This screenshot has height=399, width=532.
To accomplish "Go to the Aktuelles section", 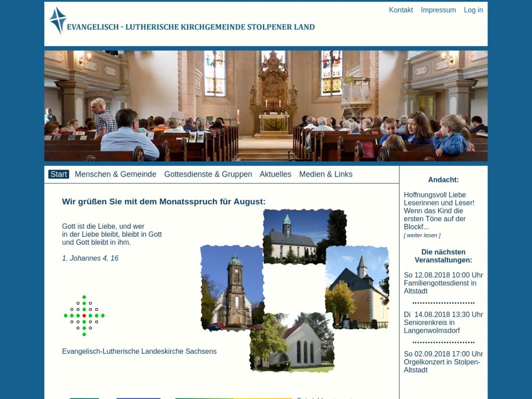I will [275, 174].
